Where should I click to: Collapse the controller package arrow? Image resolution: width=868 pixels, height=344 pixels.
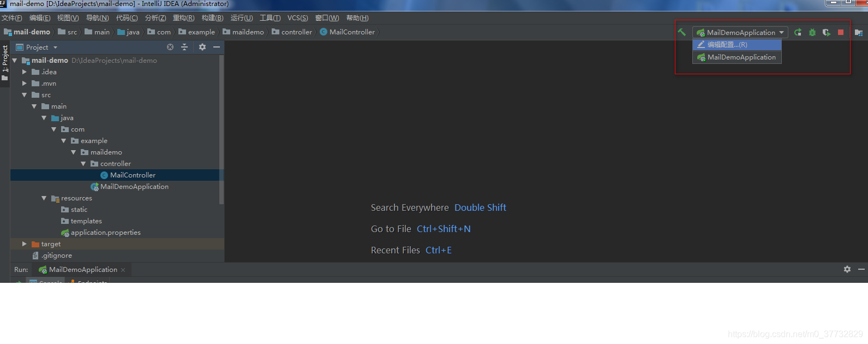pos(83,164)
